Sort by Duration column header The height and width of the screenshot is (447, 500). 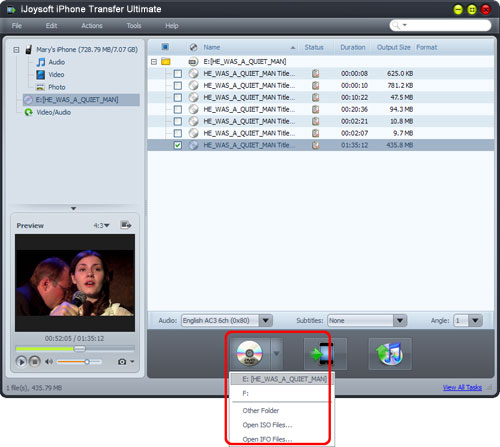tap(353, 47)
